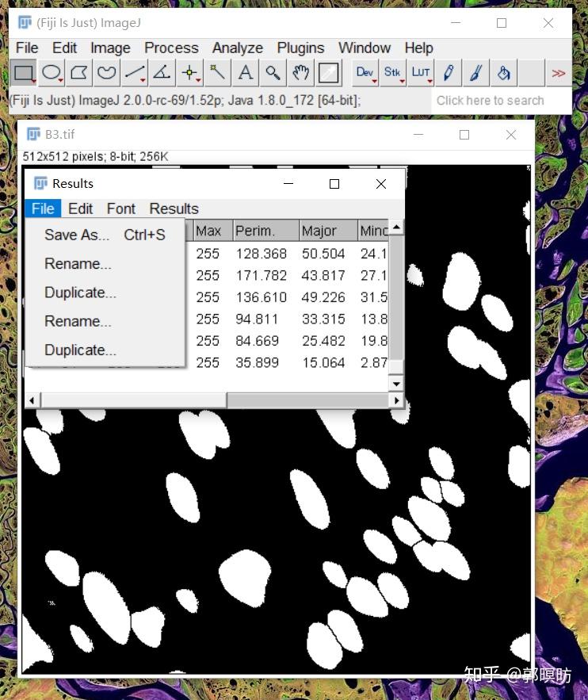Open the LUT dropdown menu
The width and height of the screenshot is (588, 700).
click(x=420, y=73)
